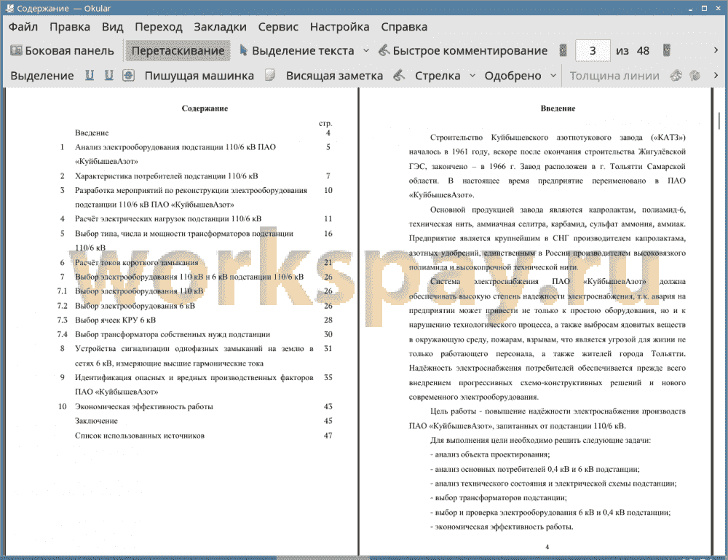The width and height of the screenshot is (728, 560).
Task: Click contents entry Выбор трансформатора собственных нужд подстанции
Action: pos(173,334)
